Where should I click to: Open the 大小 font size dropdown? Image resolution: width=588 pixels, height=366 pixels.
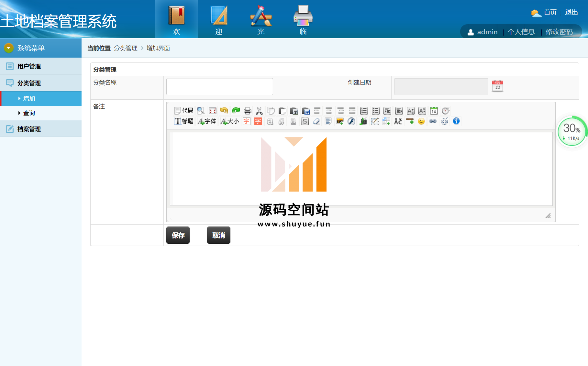pos(229,121)
